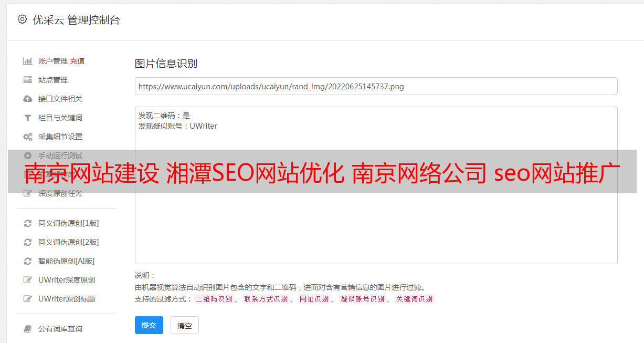Open the 站点管理 menu item
644x343 pixels.
tap(53, 80)
